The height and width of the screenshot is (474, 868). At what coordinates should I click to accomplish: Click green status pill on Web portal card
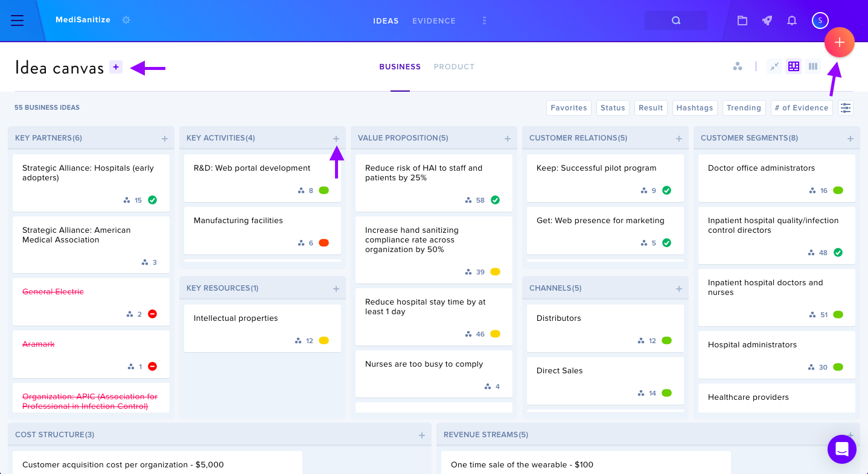324,191
